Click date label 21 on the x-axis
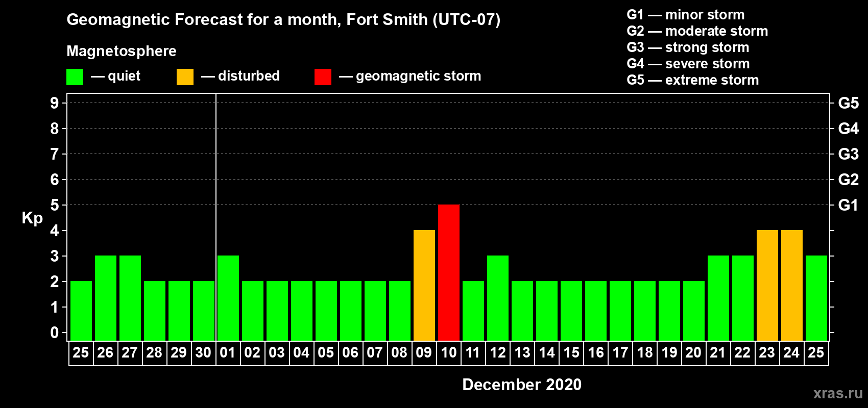Viewport: 868px width, 408px height. tap(718, 353)
